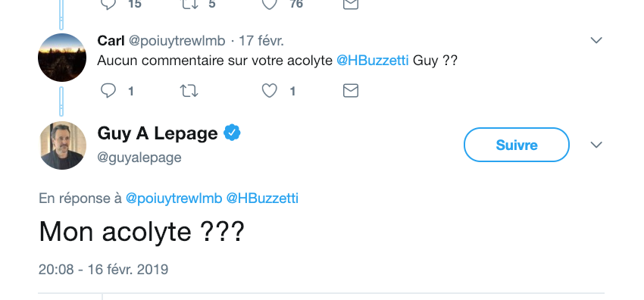This screenshot has width=644, height=300.
Task: Open Guy A Lepage verified badge
Action: (x=232, y=133)
